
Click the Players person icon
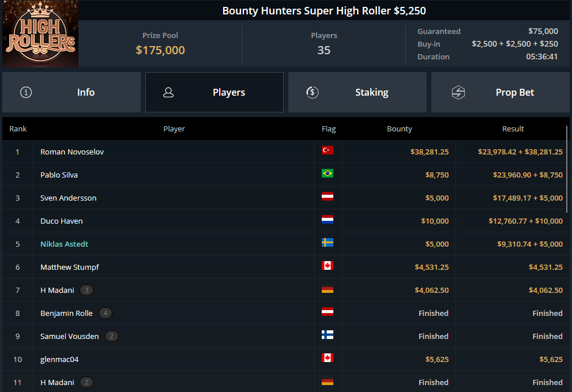[x=168, y=92]
